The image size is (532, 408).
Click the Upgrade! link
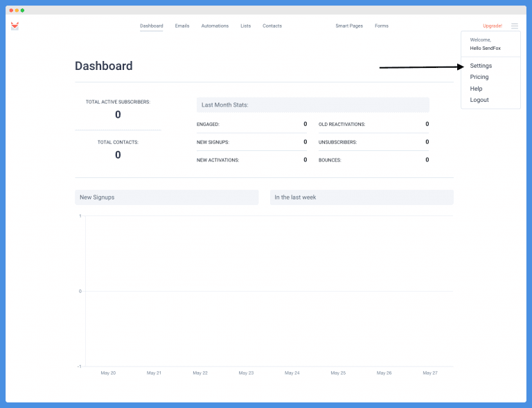click(x=493, y=26)
